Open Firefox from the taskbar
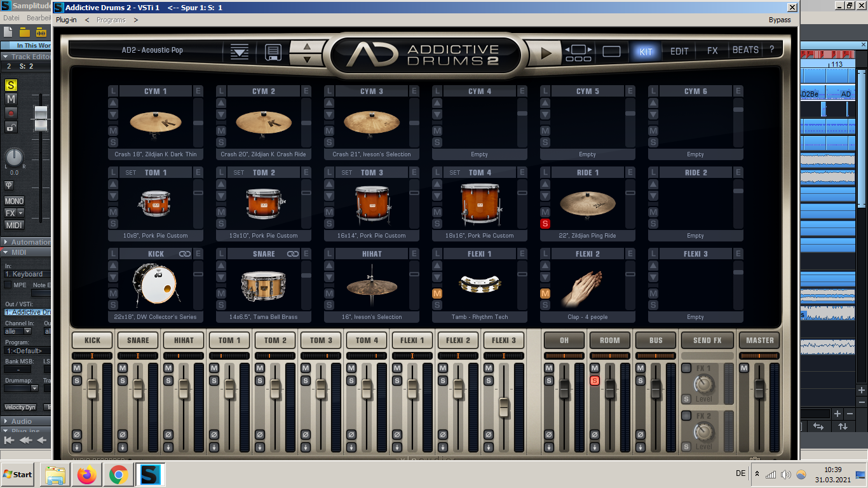This screenshot has height=488, width=868. pos(87,475)
